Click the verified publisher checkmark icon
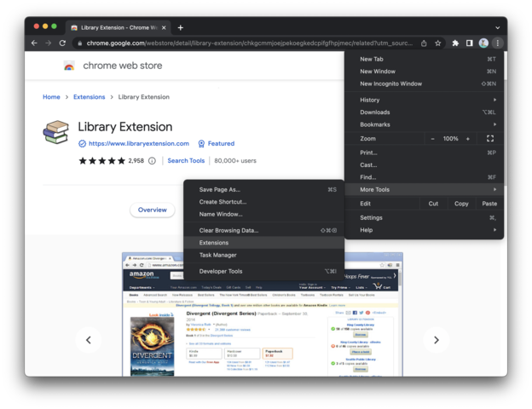The image size is (532, 409). (x=82, y=144)
